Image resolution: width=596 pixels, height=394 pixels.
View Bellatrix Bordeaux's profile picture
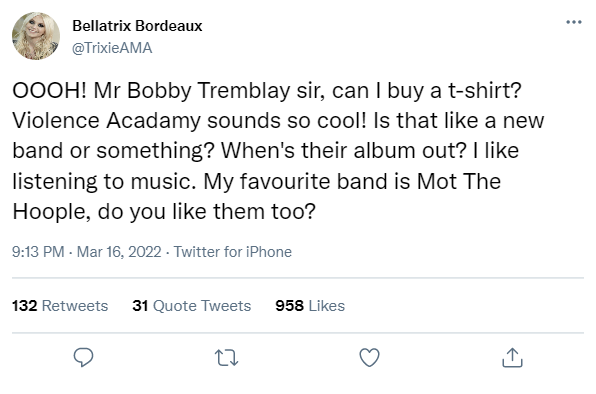point(36,36)
